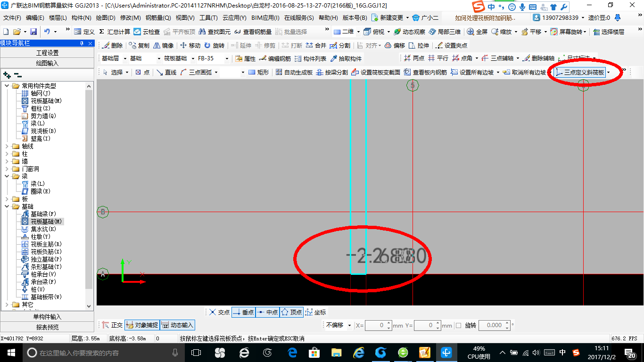Expand the 轴线 tree node
Viewport: 644px width, 362px height.
click(8, 146)
